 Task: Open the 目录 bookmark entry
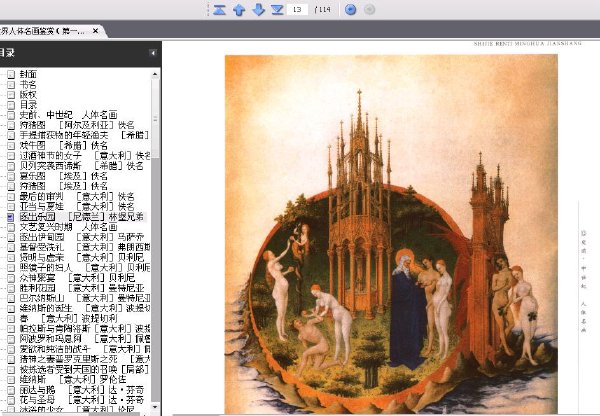(28, 104)
